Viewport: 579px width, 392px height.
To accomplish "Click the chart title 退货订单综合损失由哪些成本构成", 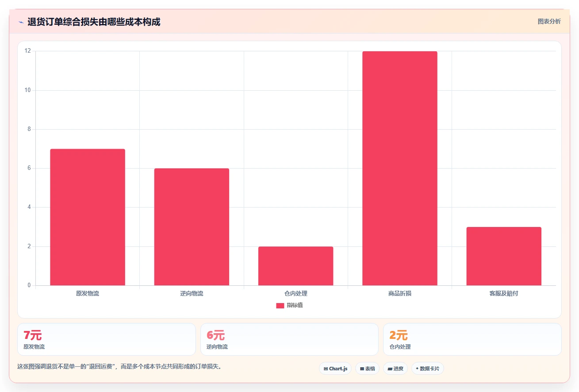I will [94, 22].
